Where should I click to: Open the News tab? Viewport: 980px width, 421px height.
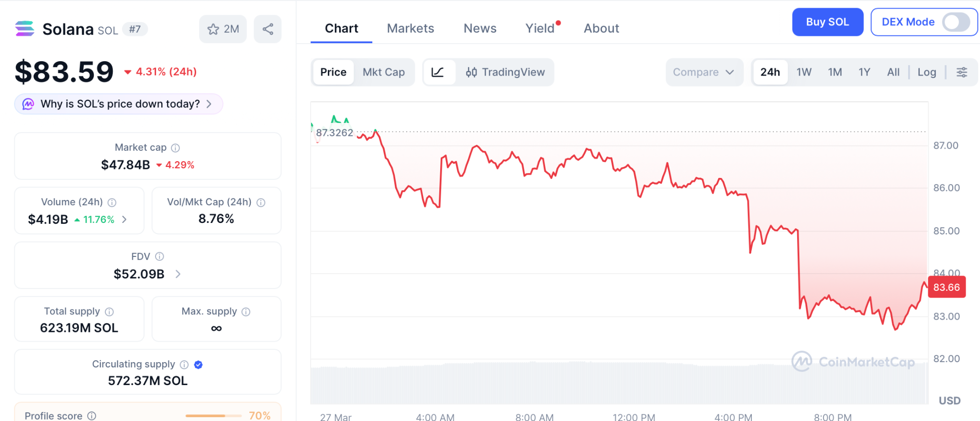[479, 28]
